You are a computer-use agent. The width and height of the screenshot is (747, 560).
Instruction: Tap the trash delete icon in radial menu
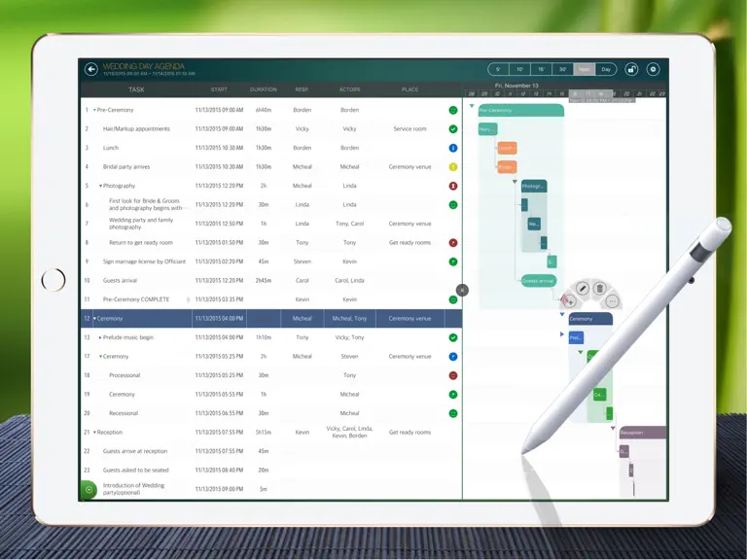pos(600,288)
